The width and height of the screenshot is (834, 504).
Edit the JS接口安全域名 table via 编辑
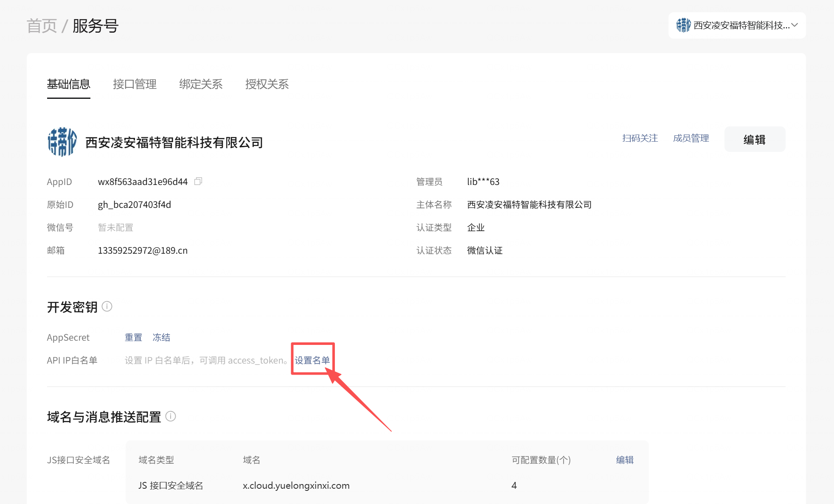(625, 460)
